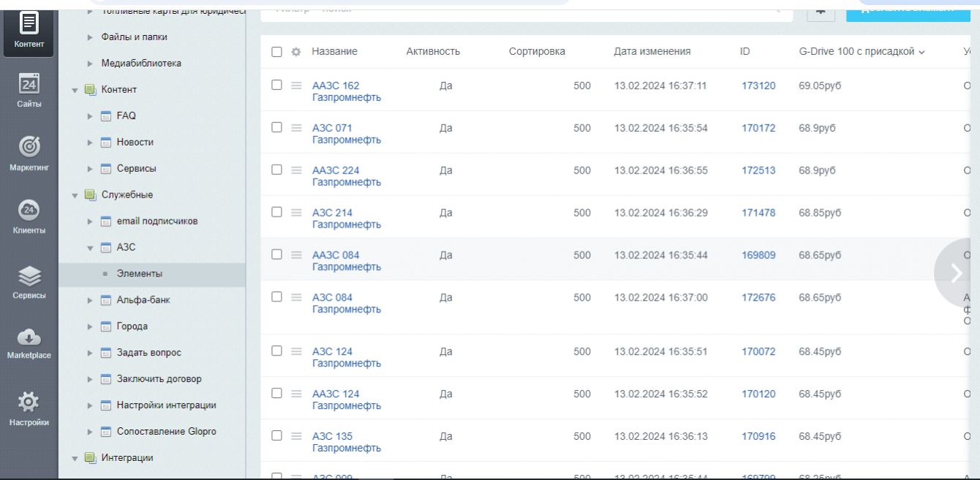
Task: Open row actions menu for ААЗС 162
Action: (296, 86)
